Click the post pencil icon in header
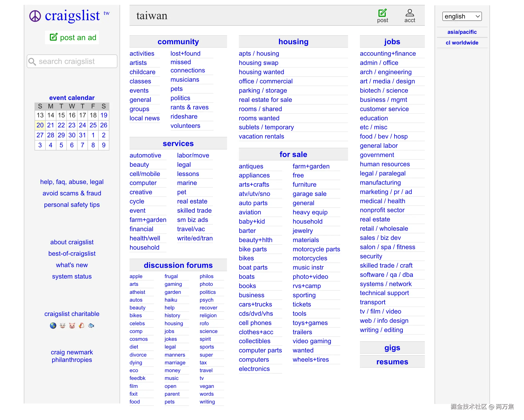524x420 pixels. (382, 13)
